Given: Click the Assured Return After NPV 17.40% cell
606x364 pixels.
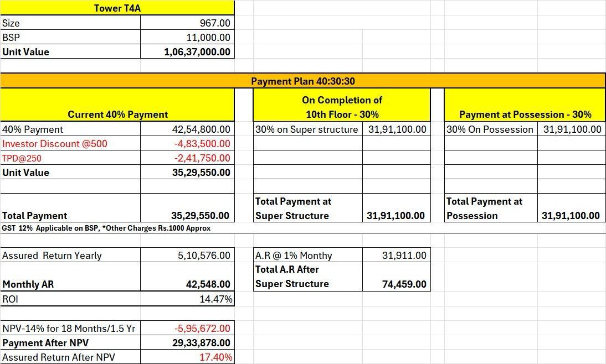Looking at the screenshot, I should pyautogui.click(x=187, y=357).
